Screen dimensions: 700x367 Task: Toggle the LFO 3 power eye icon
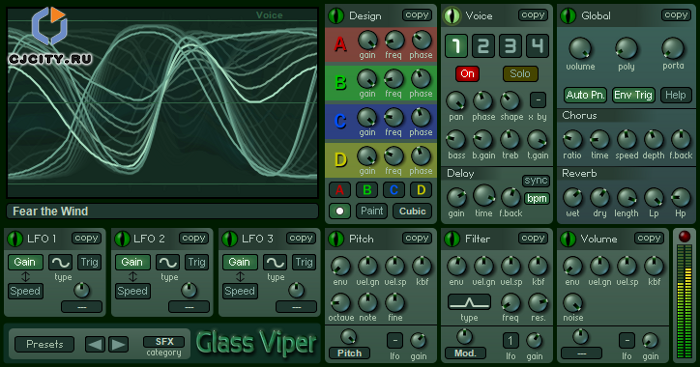click(229, 239)
